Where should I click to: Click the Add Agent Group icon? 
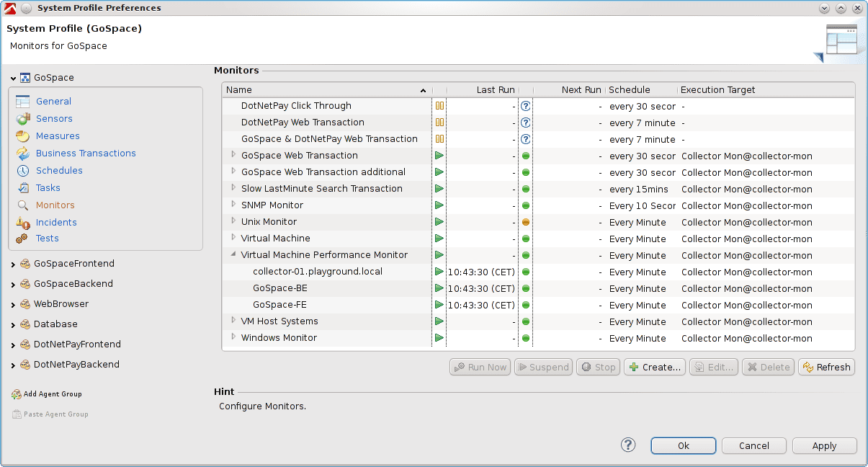pyautogui.click(x=17, y=394)
